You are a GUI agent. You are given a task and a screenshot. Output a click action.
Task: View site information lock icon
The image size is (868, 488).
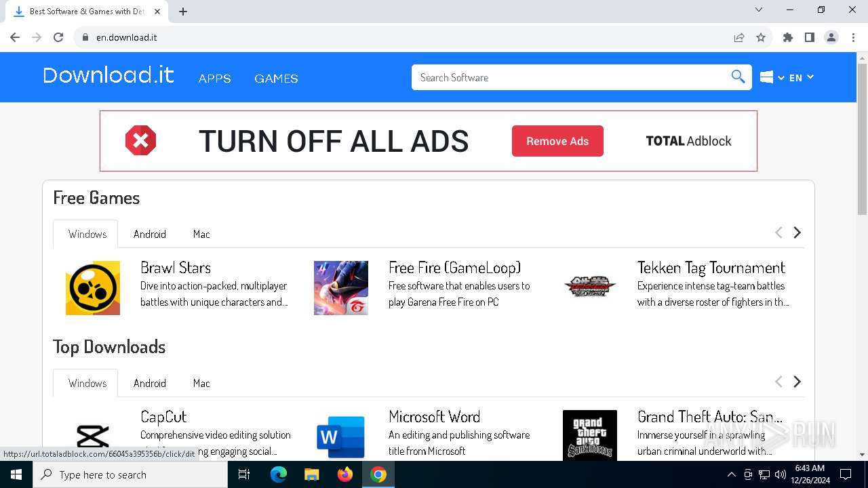pos(85,37)
